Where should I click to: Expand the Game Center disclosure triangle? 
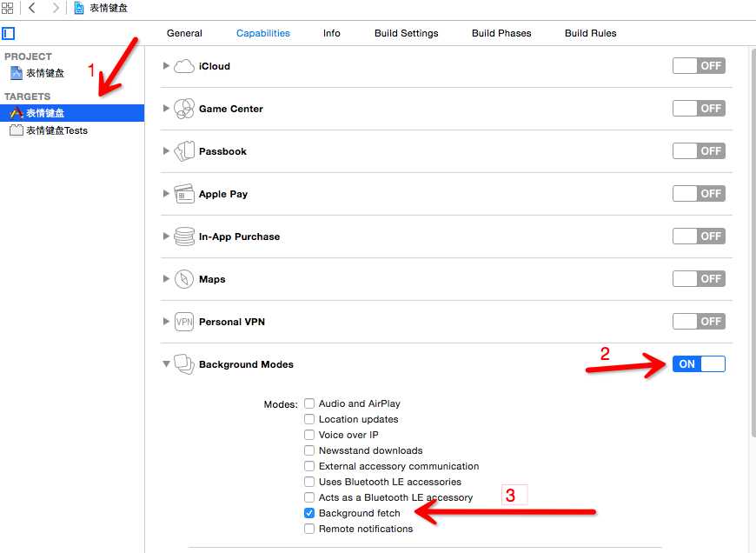[166, 108]
